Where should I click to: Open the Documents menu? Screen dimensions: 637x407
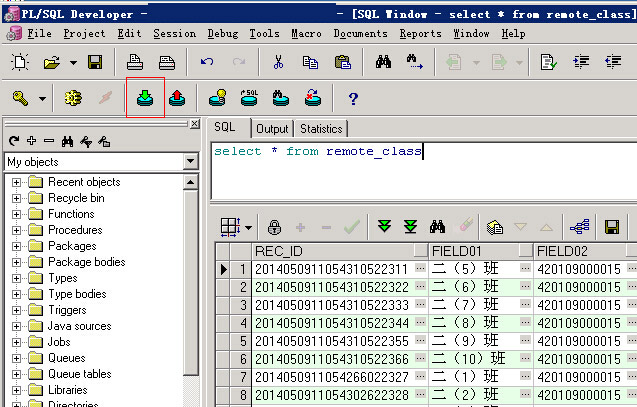click(x=361, y=34)
